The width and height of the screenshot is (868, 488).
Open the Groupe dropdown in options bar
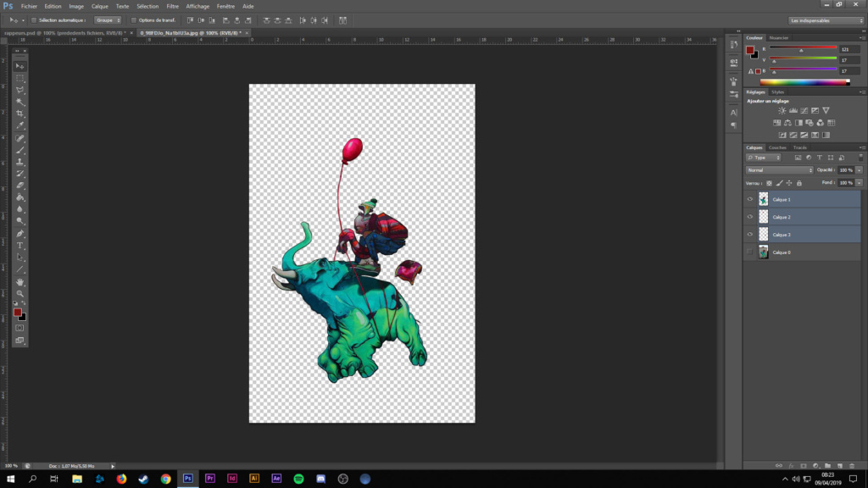pyautogui.click(x=108, y=20)
